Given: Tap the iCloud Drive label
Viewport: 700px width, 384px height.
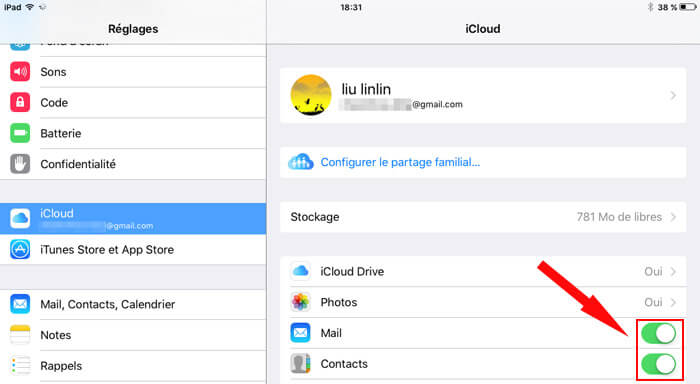Looking at the screenshot, I should pos(352,271).
